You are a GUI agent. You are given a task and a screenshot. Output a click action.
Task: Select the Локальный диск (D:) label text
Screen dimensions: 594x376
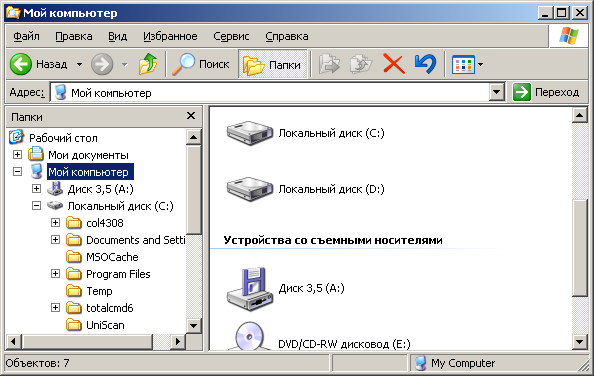click(x=331, y=189)
